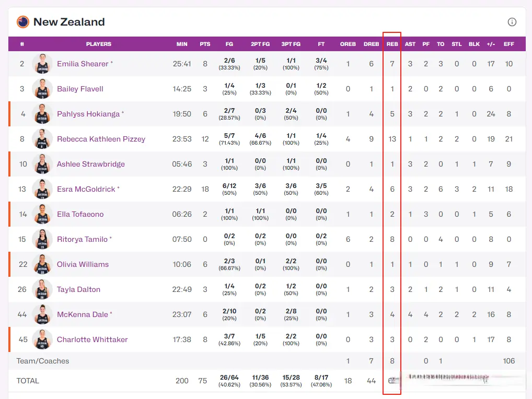Click the REB column header
The height and width of the screenshot is (399, 532).
point(392,44)
